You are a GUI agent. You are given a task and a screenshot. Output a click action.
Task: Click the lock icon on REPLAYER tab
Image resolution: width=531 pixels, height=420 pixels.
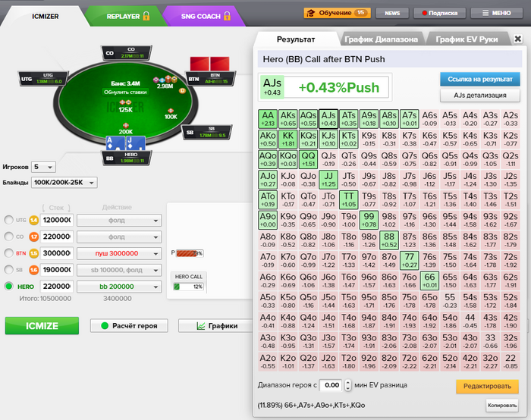[x=146, y=16]
